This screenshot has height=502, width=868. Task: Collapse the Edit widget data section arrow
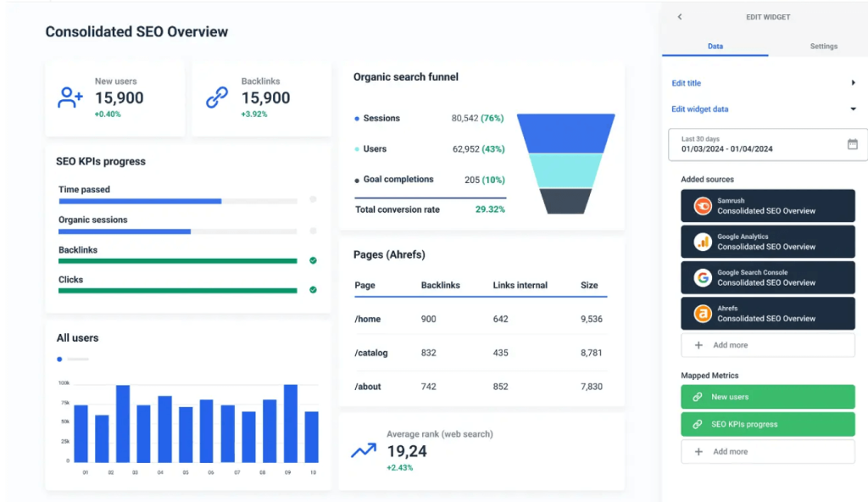point(853,109)
